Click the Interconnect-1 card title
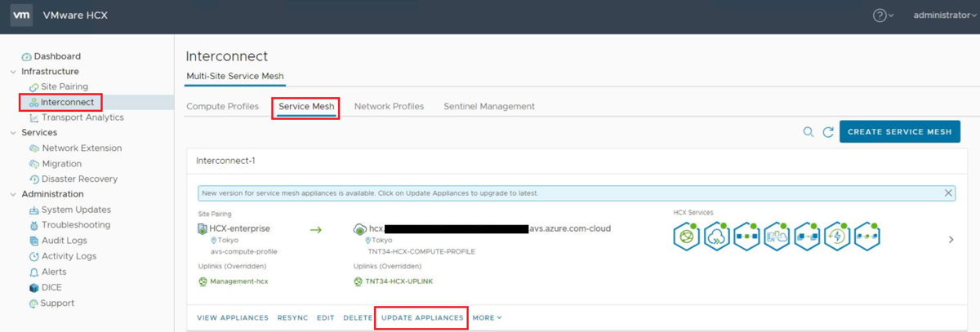Viewport: 980px width, 332px height. pos(225,161)
